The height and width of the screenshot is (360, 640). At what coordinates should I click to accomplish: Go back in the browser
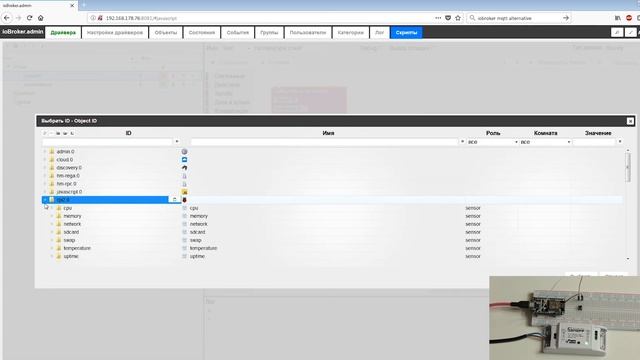point(7,18)
